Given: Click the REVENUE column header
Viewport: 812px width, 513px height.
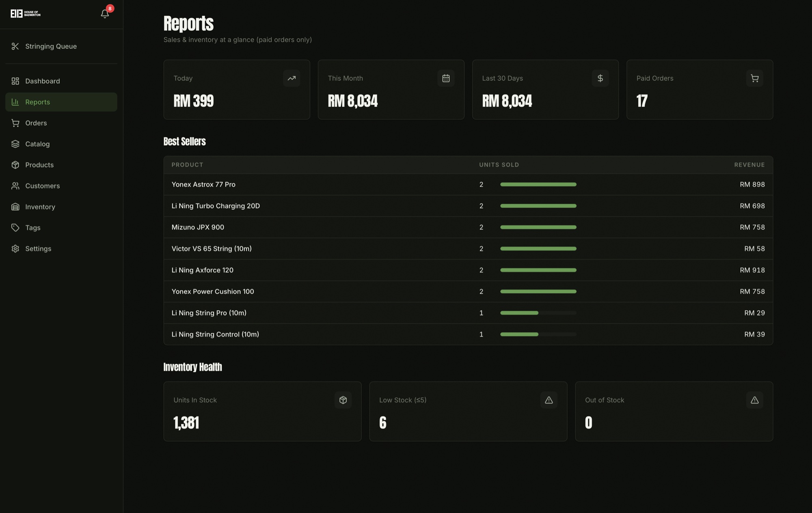Looking at the screenshot, I should pyautogui.click(x=749, y=165).
